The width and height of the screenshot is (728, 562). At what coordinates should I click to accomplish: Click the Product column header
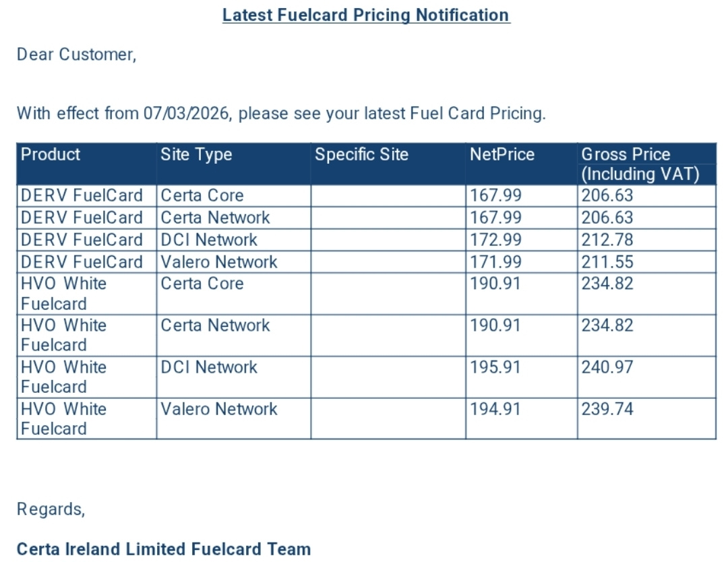(x=51, y=154)
